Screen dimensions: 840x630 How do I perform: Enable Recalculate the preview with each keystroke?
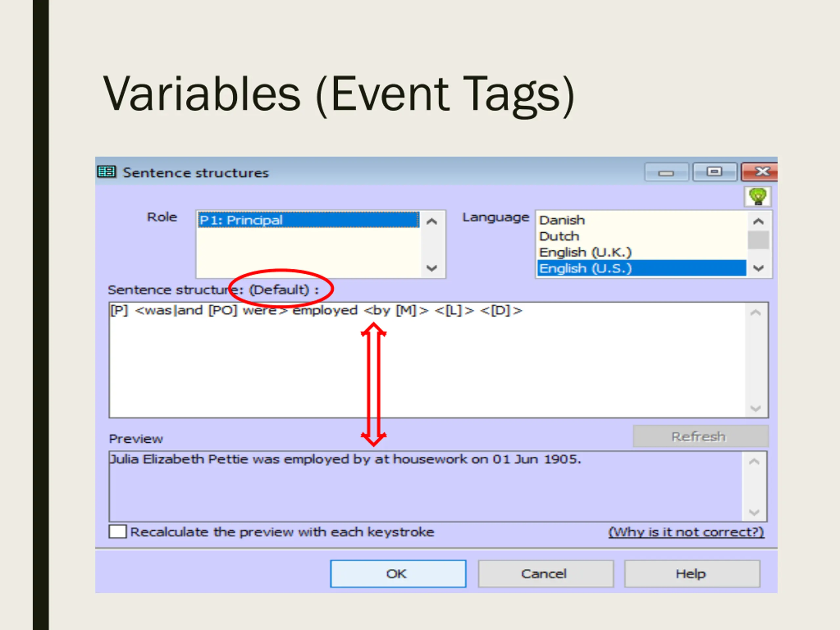point(118,532)
